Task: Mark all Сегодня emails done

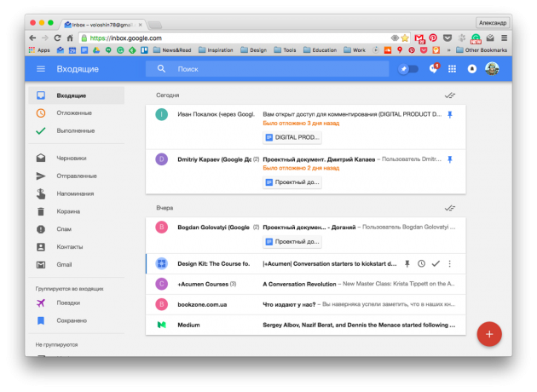Action: (x=450, y=95)
